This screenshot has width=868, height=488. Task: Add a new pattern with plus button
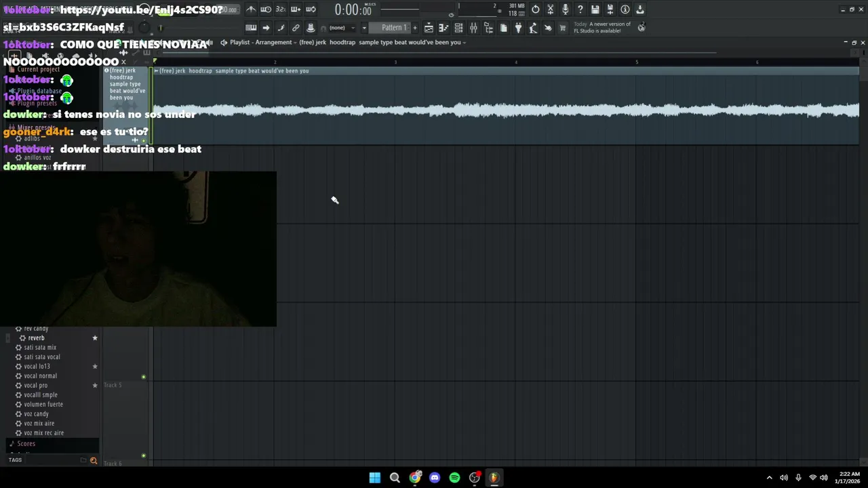click(x=415, y=28)
